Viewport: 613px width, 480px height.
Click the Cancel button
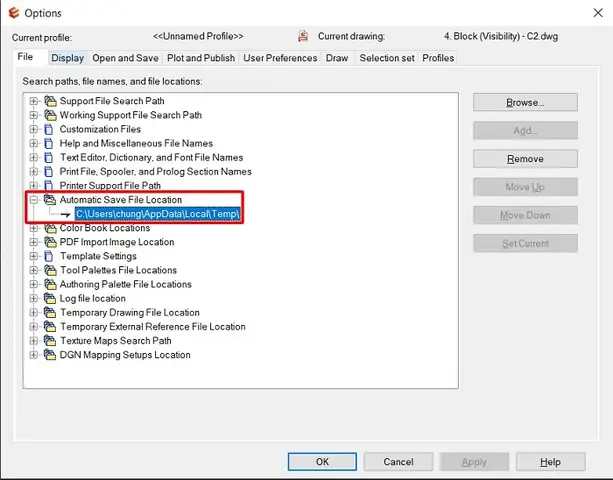[x=398, y=462]
